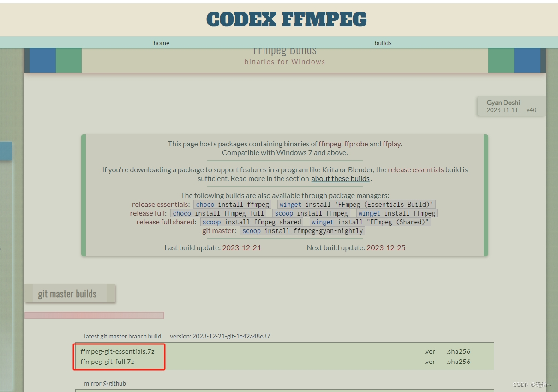Click the 'binaries for Windows' subtitle

click(285, 62)
